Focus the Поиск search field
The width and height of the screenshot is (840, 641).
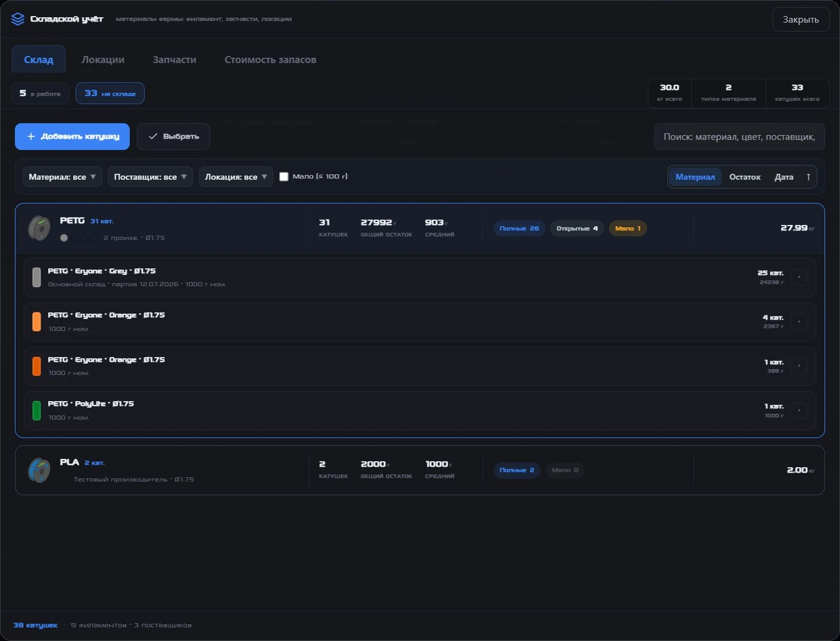(x=739, y=137)
